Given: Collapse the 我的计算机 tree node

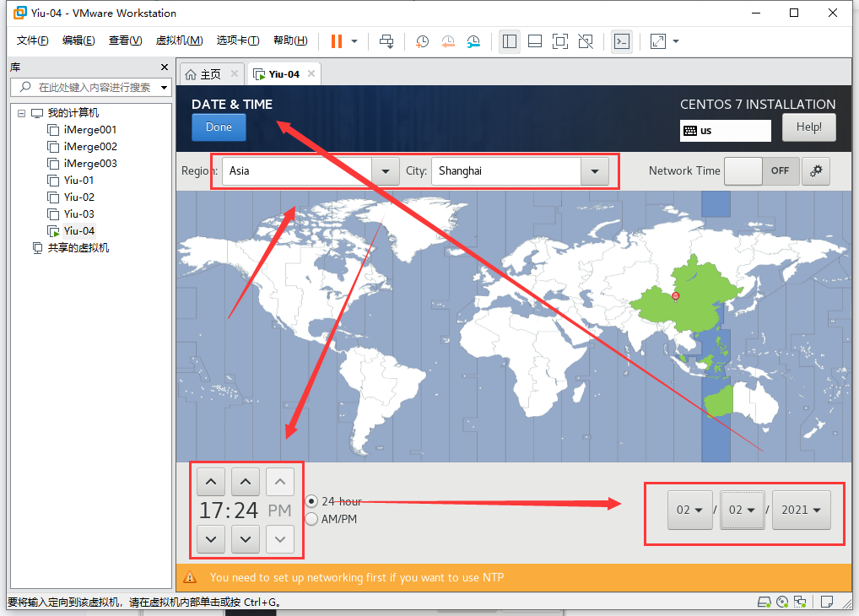Looking at the screenshot, I should point(21,113).
